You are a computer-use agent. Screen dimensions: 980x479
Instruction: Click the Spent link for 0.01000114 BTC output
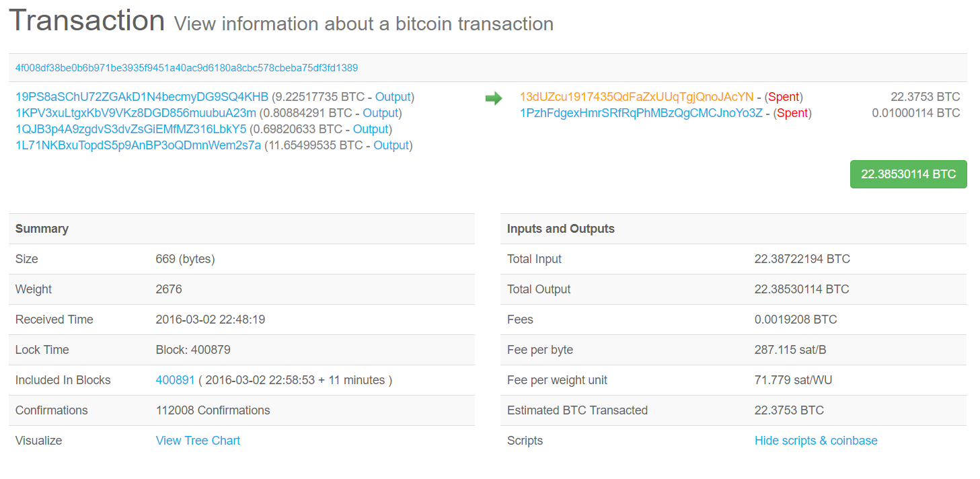(x=792, y=113)
